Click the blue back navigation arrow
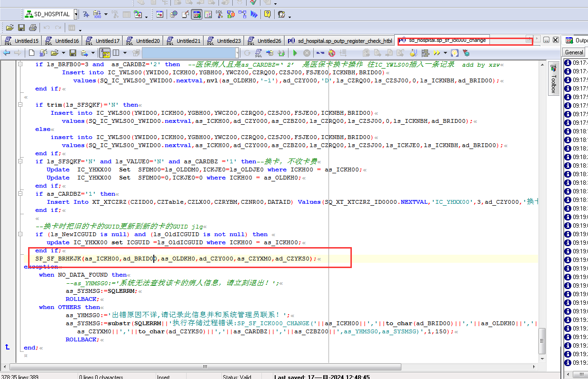The height and width of the screenshot is (379, 588). point(7,53)
